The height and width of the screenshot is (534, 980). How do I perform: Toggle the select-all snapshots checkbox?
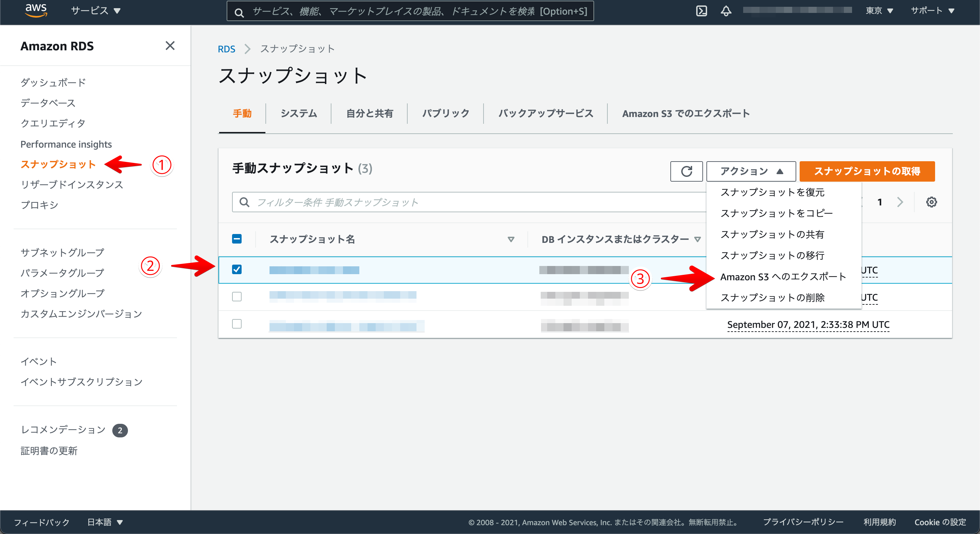(236, 239)
